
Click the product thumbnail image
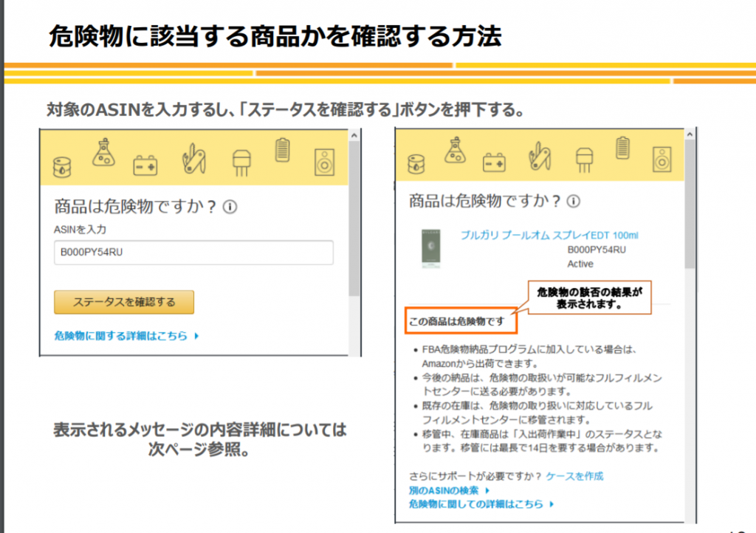[430, 249]
